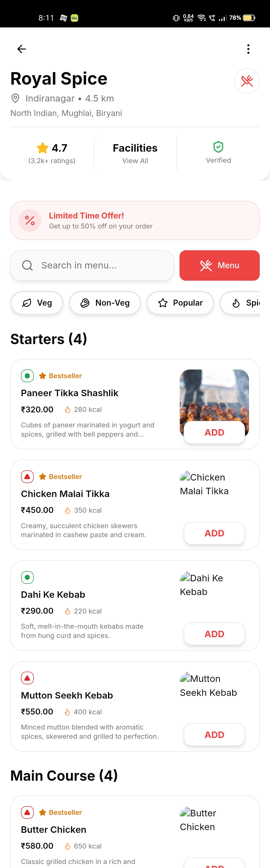Image resolution: width=270 pixels, height=868 pixels.
Task: Tap the green Verified shield icon
Action: click(x=218, y=147)
